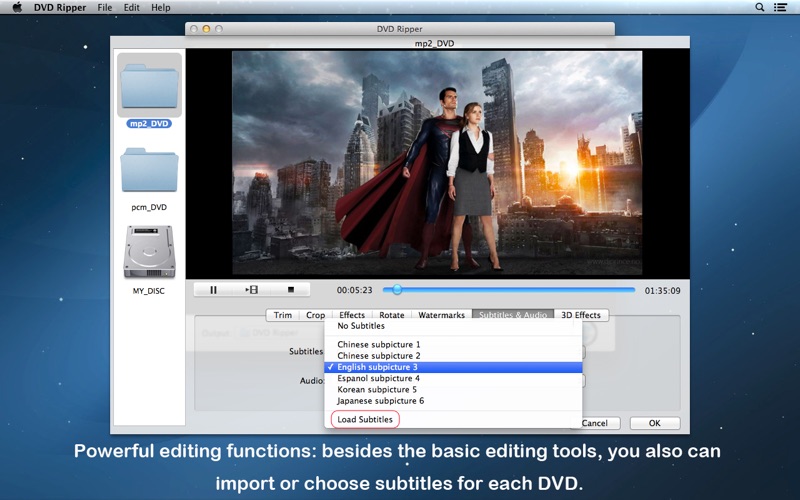Image resolution: width=800 pixels, height=500 pixels.
Task: Click the video preview image
Action: (x=437, y=163)
